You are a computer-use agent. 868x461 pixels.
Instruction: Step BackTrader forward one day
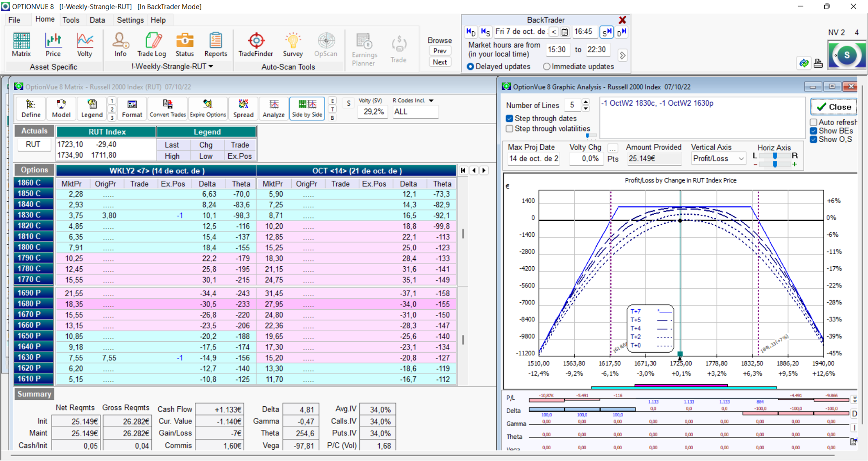[621, 32]
